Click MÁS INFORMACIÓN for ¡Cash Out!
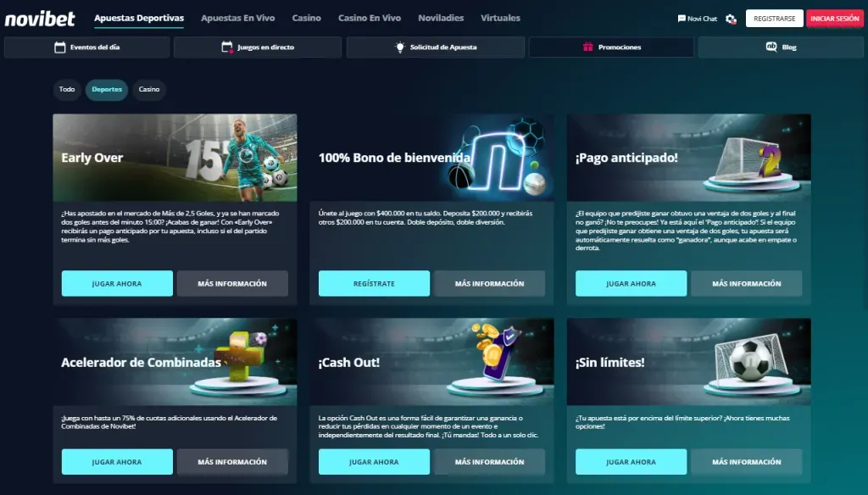This screenshot has height=495, width=868. (x=489, y=462)
